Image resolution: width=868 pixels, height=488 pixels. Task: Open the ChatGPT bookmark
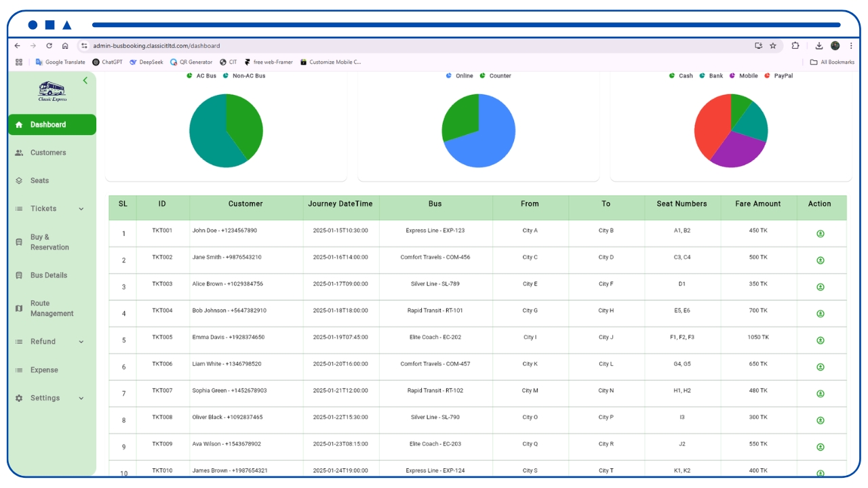107,62
